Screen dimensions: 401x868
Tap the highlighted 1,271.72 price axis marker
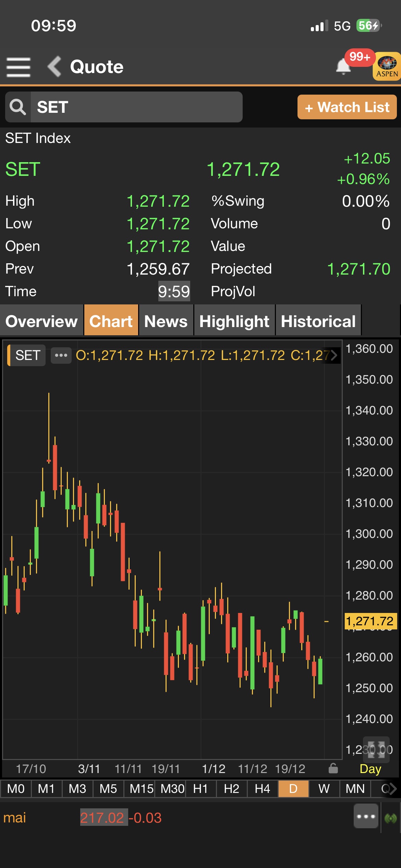click(370, 621)
